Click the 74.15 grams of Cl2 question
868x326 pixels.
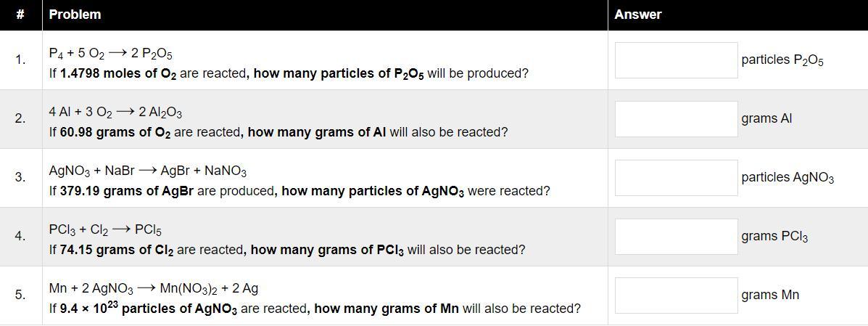click(286, 250)
